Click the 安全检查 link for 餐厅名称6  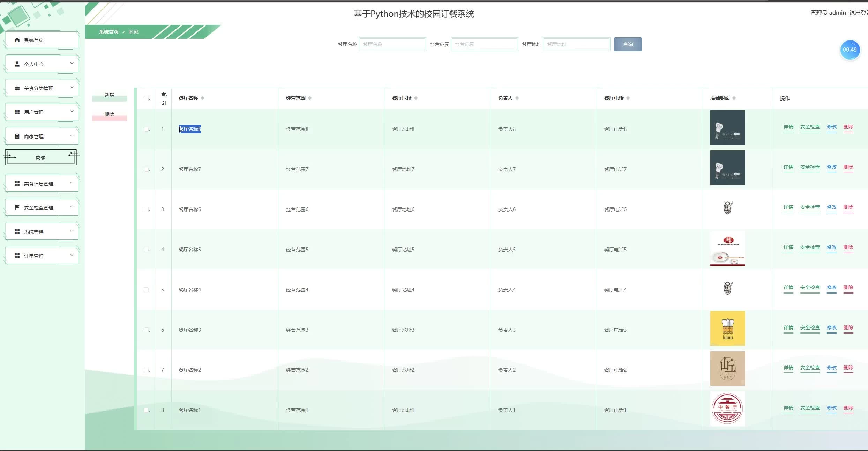pyautogui.click(x=810, y=207)
